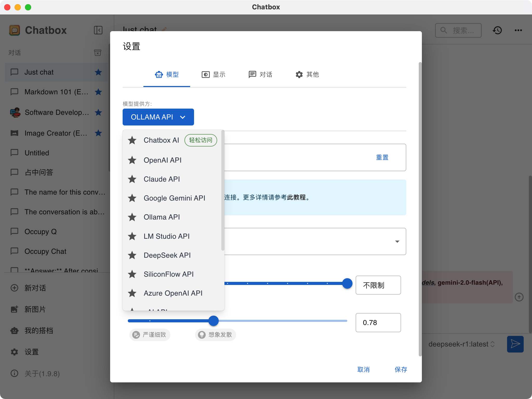Screen dimensions: 532x399
Task: Pick Ollama API in the dropdown list
Action: click(x=172, y=217)
